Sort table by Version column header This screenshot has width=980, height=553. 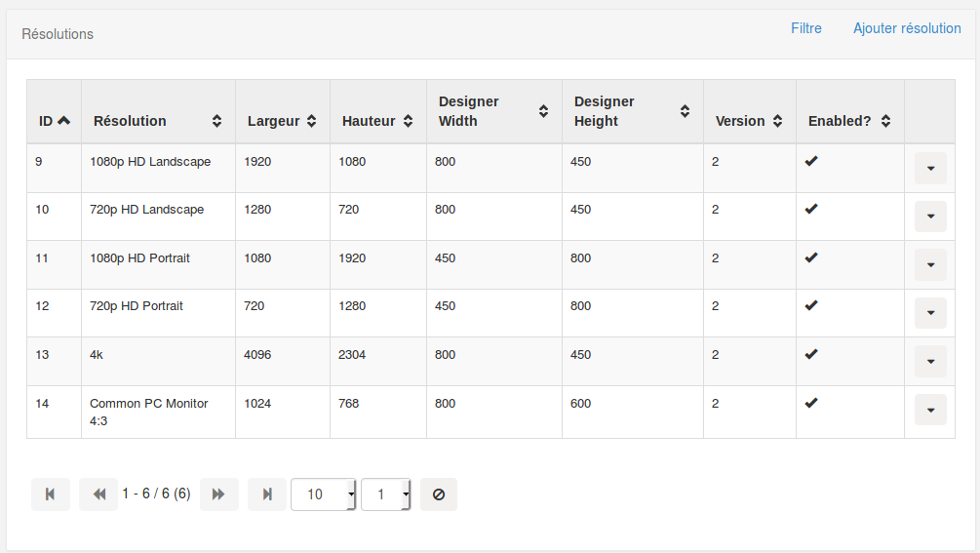(x=777, y=121)
